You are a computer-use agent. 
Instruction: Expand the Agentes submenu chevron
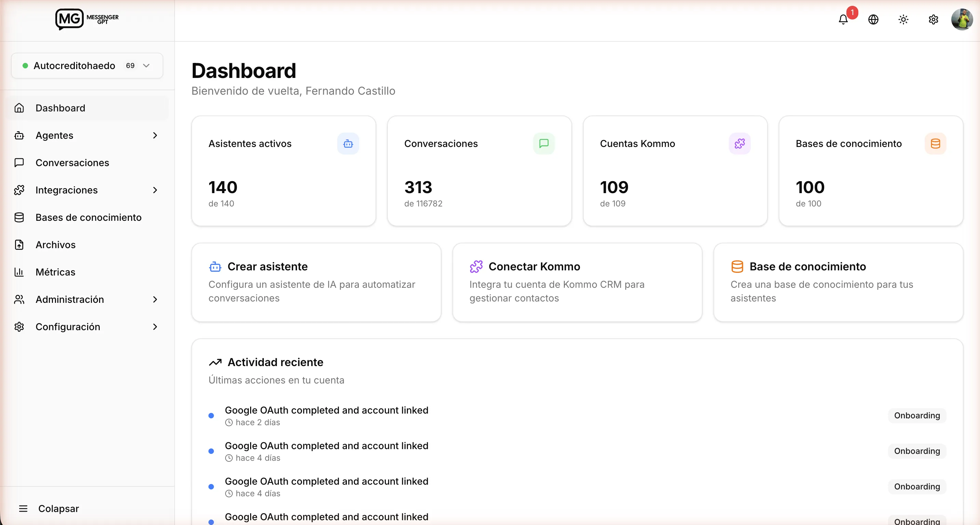pos(155,135)
